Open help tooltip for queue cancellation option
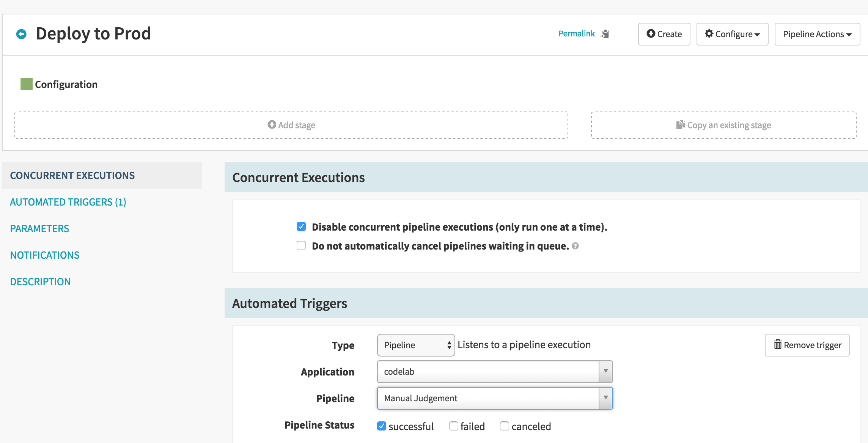This screenshot has height=443, width=868. coord(575,246)
